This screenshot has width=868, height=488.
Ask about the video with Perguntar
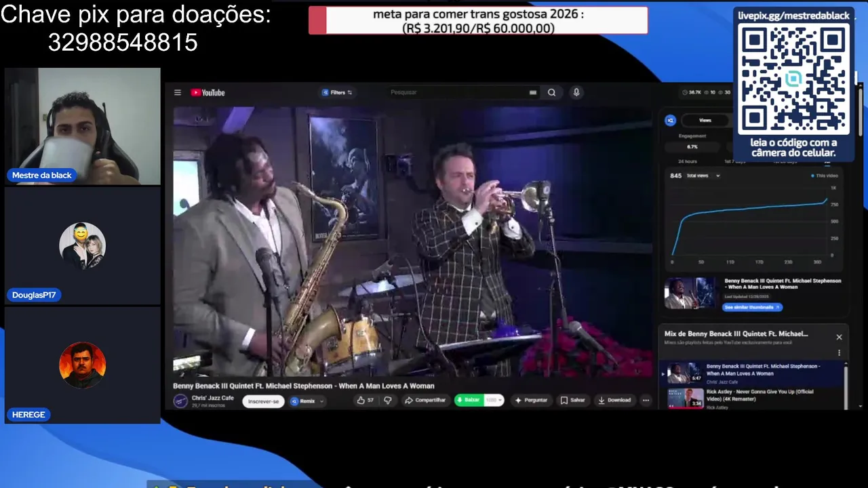(x=532, y=401)
